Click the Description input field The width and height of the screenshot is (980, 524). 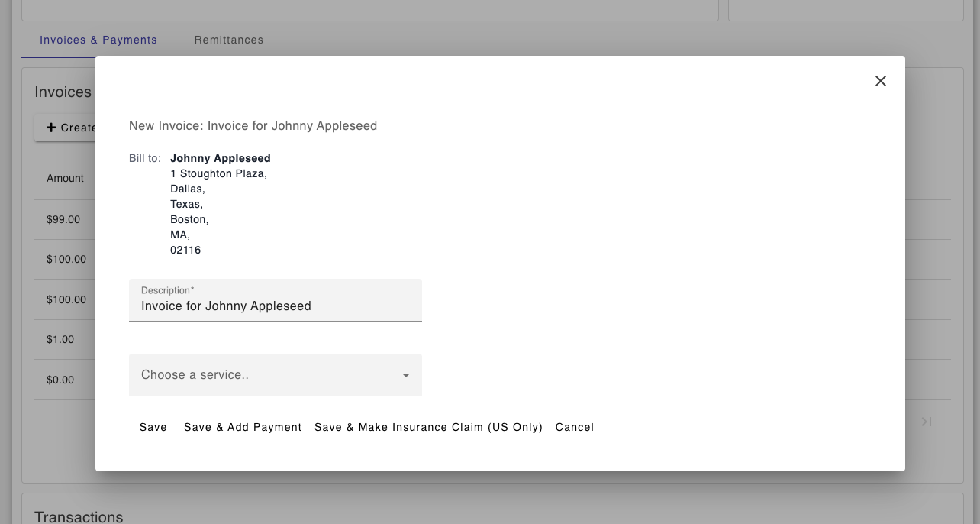[x=275, y=306]
